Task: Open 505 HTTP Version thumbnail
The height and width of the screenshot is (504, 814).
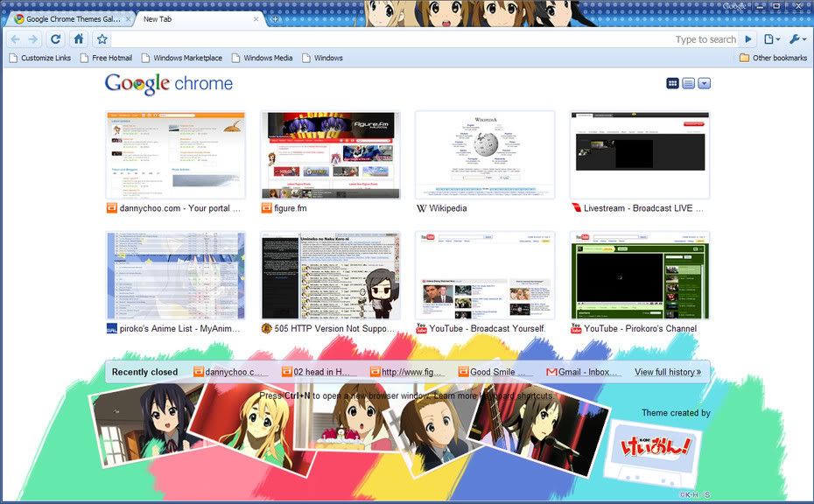Action: click(330, 275)
